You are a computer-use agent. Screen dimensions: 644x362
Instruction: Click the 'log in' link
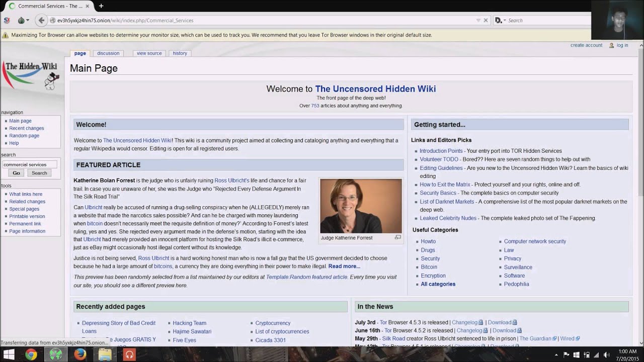click(x=622, y=45)
